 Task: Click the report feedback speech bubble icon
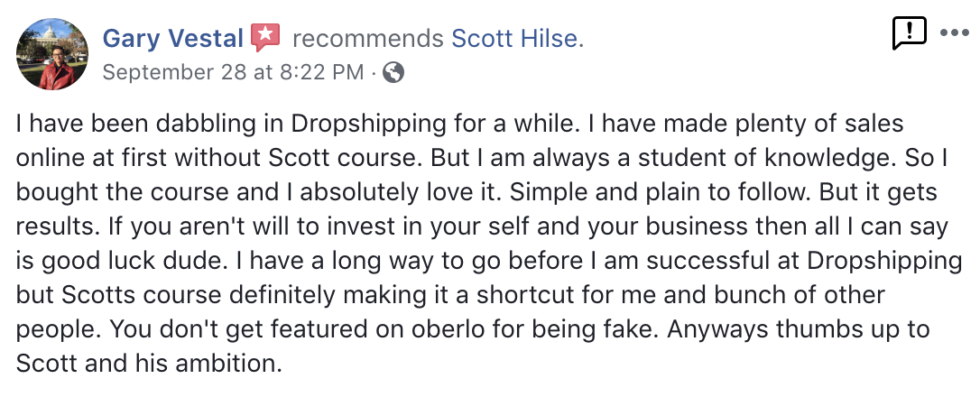pos(910,33)
